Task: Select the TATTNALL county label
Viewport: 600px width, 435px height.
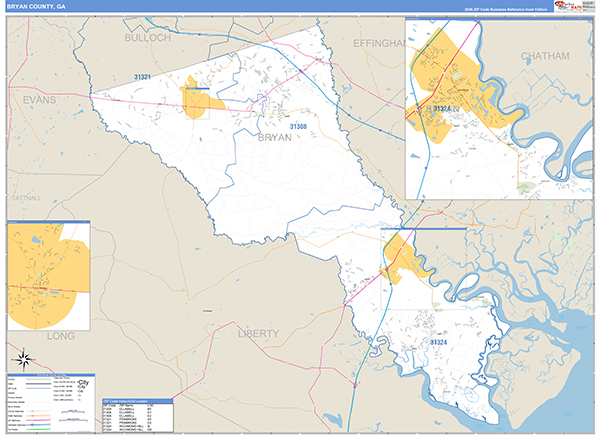Action: [x=26, y=198]
